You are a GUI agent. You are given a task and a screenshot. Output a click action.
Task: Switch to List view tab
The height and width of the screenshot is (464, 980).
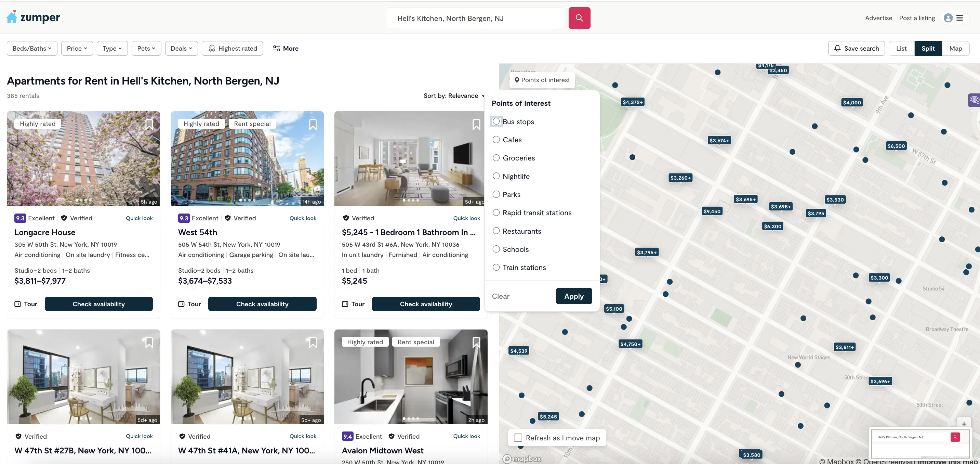901,48
